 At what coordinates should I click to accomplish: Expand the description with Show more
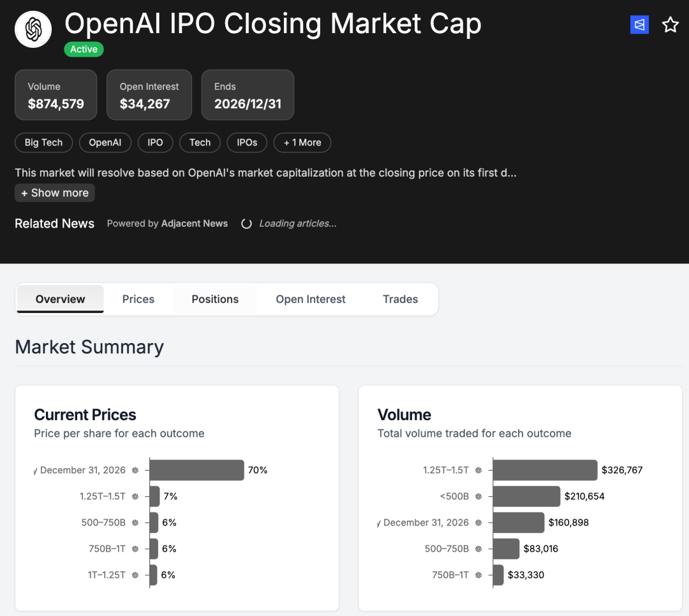point(54,193)
